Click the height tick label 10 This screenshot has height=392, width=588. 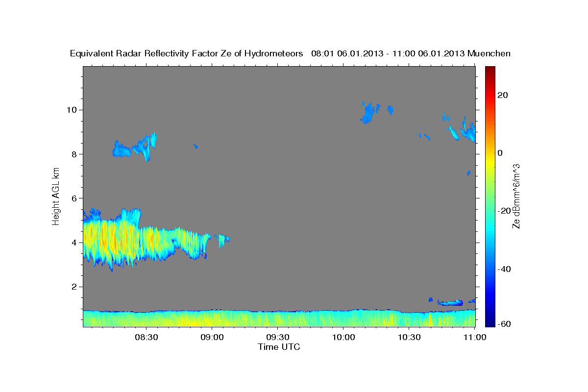tap(73, 109)
